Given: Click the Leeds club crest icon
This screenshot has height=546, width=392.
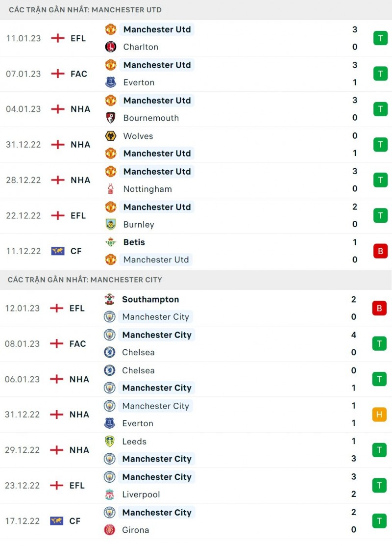Looking at the screenshot, I should pyautogui.click(x=109, y=442).
